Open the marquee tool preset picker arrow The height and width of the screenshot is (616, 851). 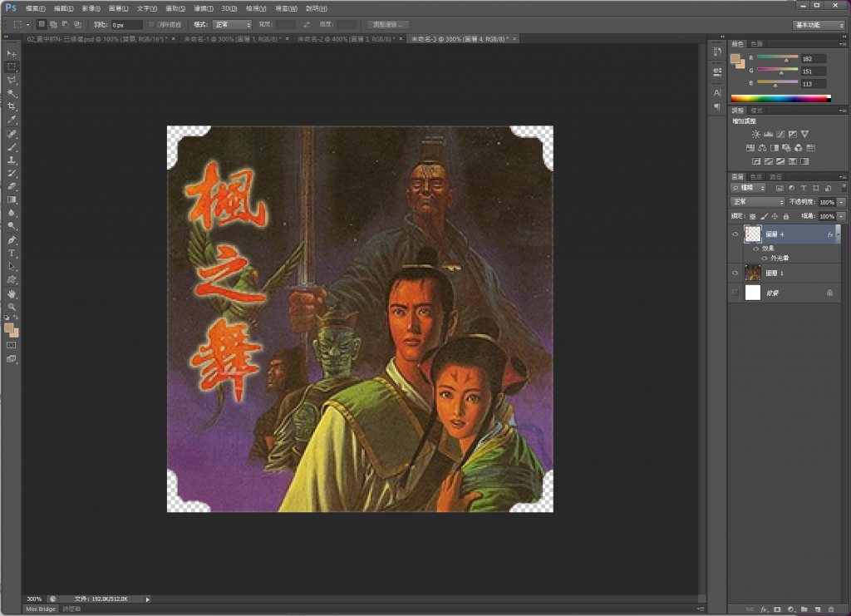[x=27, y=24]
